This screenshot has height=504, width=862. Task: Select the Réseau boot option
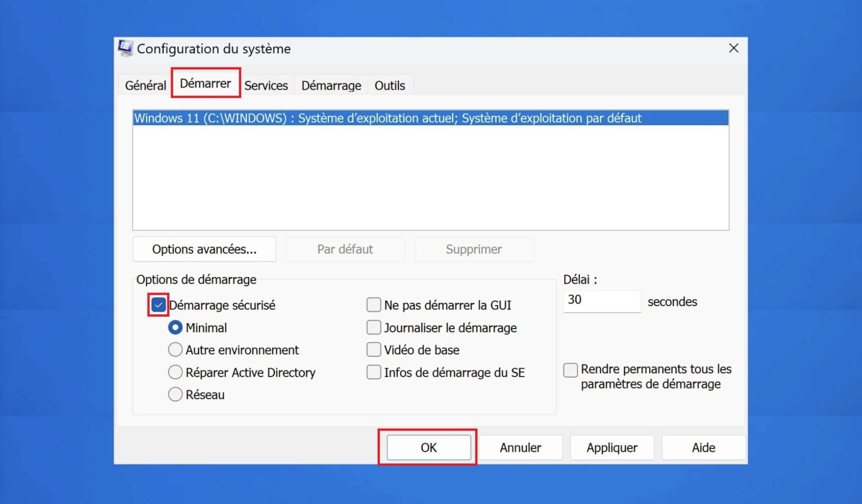pyautogui.click(x=175, y=395)
